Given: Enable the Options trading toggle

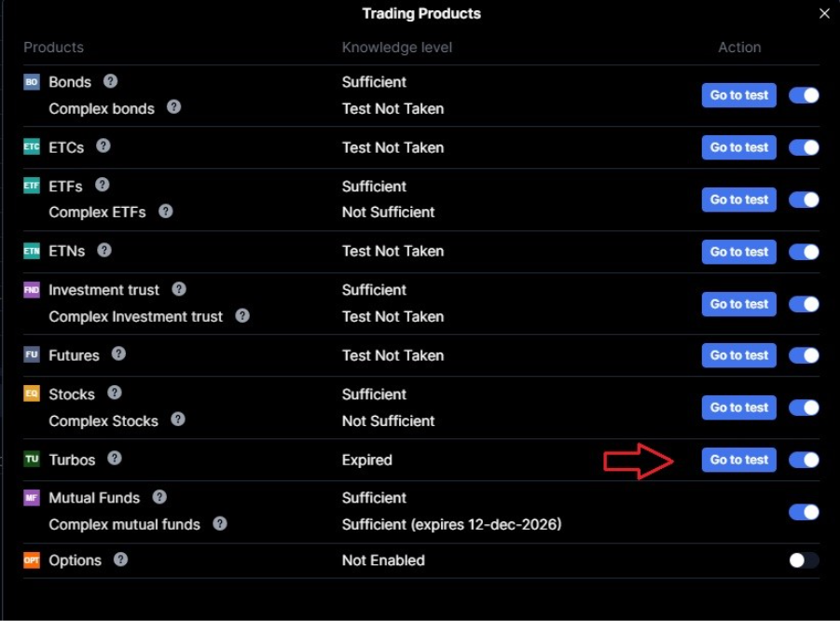Looking at the screenshot, I should (x=804, y=559).
